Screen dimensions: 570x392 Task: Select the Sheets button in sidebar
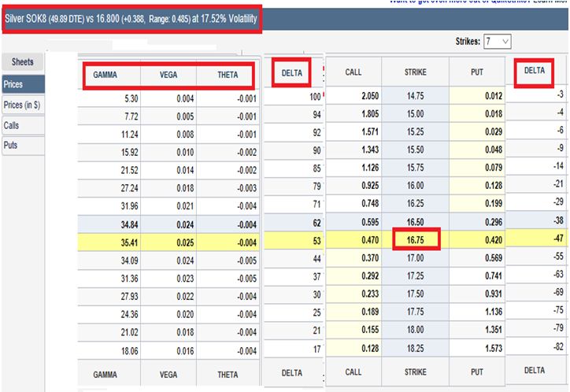(x=23, y=61)
